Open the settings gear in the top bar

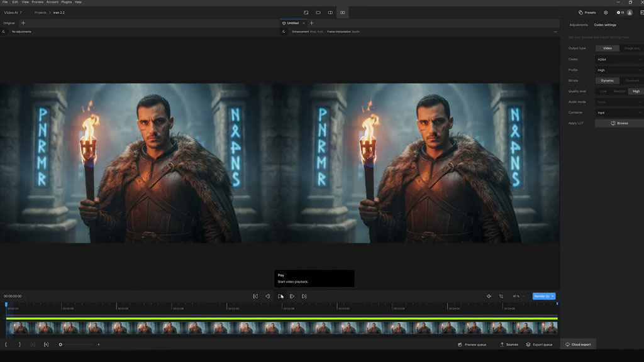[606, 13]
